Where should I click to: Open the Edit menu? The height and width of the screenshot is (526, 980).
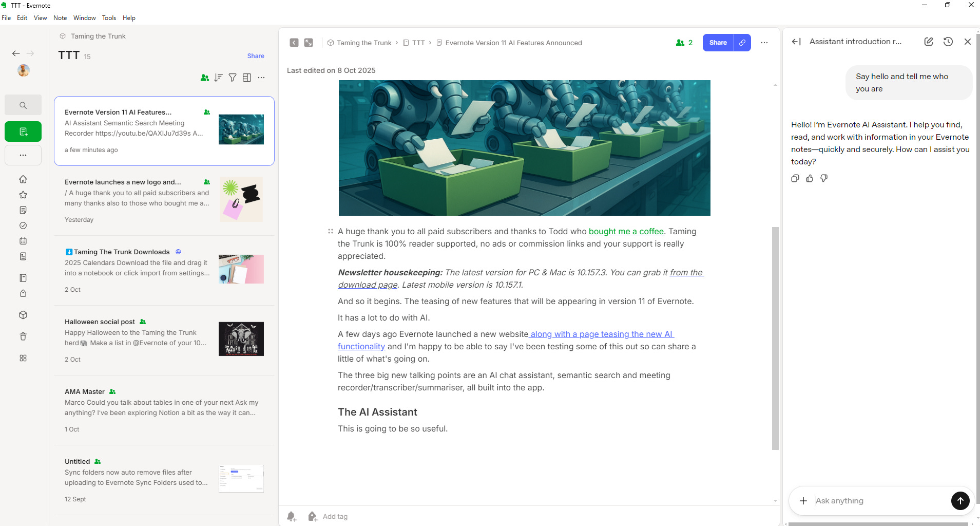(x=22, y=18)
